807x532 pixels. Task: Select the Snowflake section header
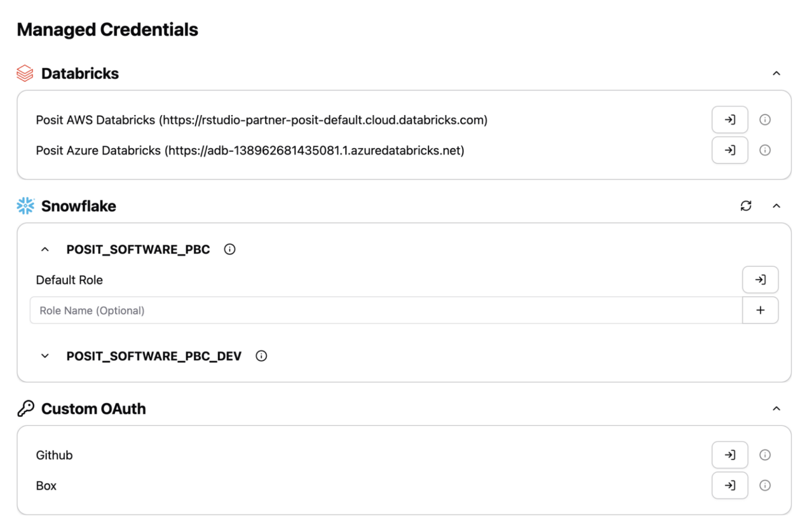(x=78, y=206)
